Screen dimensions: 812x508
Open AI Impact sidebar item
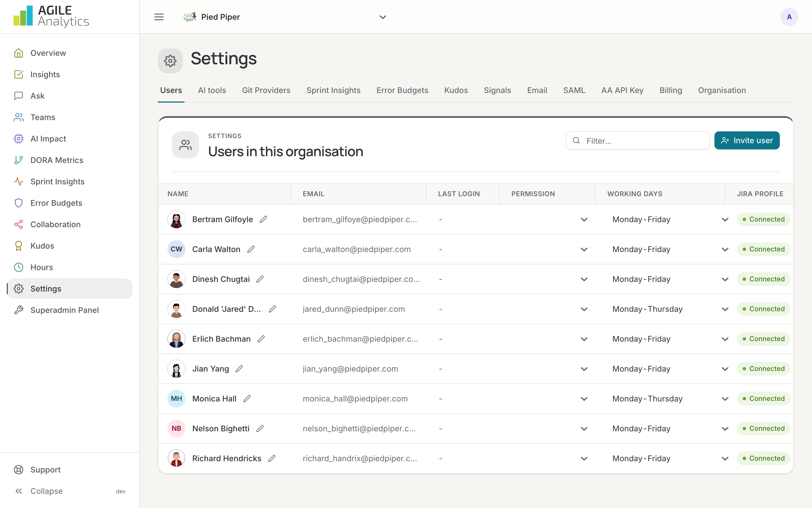70,139
